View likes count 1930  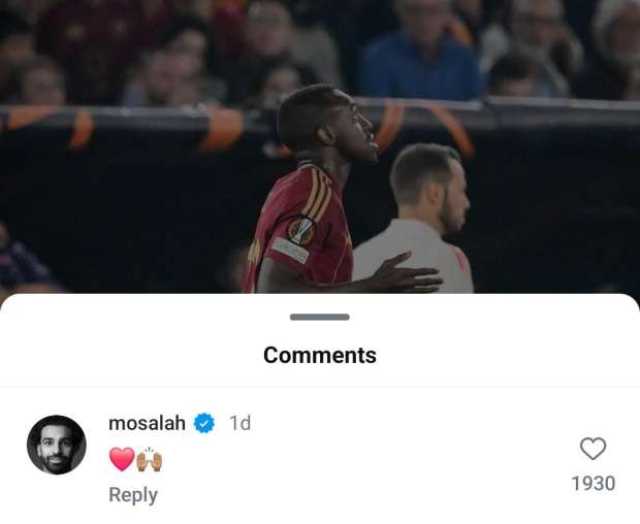(x=593, y=484)
